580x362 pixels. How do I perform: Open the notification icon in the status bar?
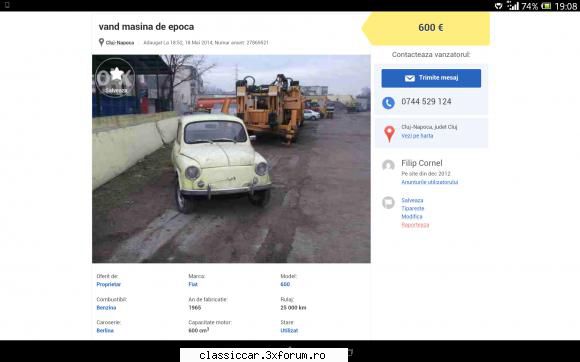pyautogui.click(x=6, y=5)
